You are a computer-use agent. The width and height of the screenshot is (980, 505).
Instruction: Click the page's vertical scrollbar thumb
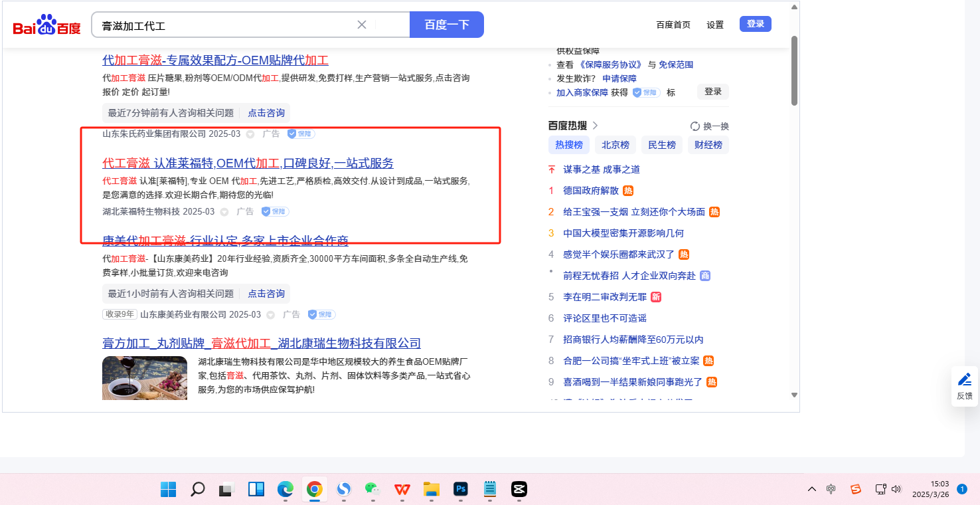pyautogui.click(x=794, y=70)
